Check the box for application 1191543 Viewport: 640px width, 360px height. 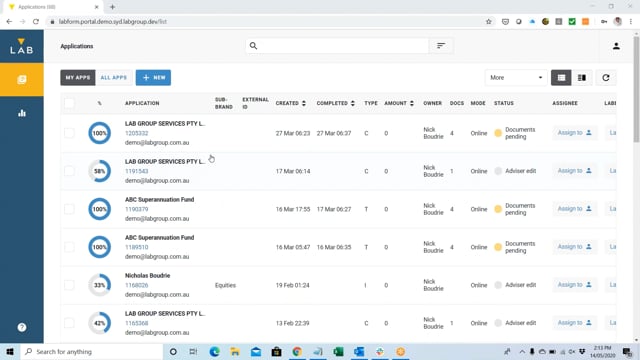click(x=69, y=171)
